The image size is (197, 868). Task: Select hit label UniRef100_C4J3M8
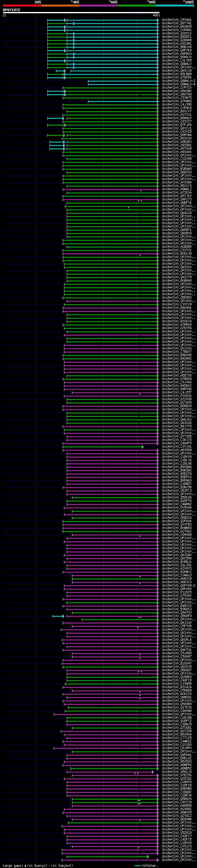[x=177, y=104]
